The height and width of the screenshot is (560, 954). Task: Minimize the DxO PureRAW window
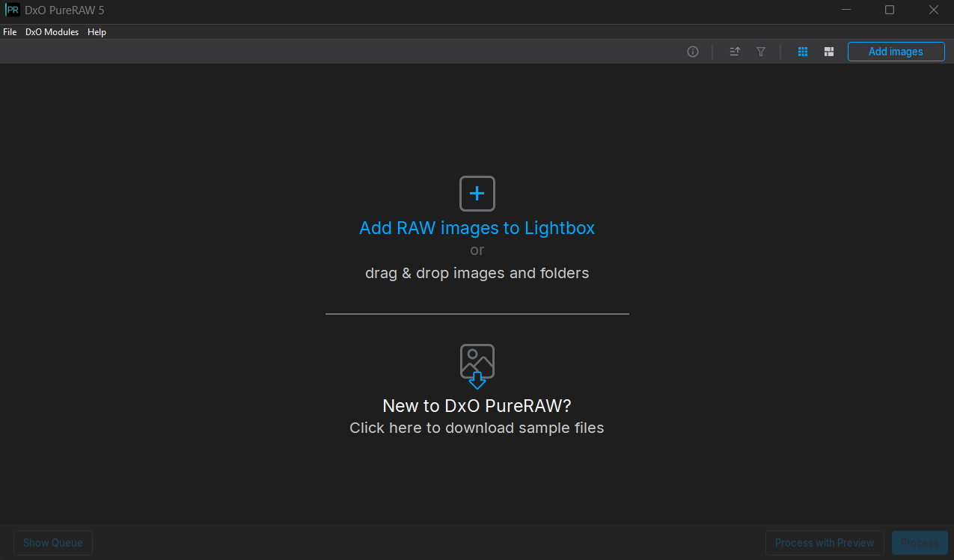pos(846,10)
